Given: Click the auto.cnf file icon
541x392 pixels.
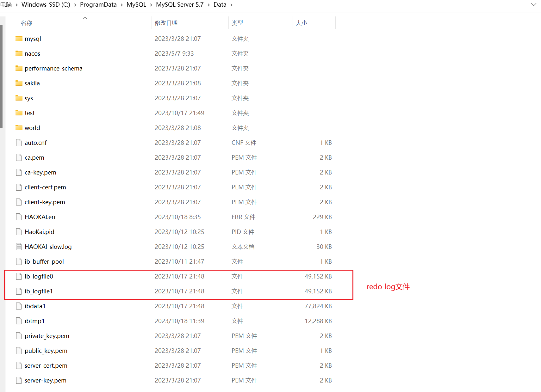Looking at the screenshot, I should click(x=19, y=143).
